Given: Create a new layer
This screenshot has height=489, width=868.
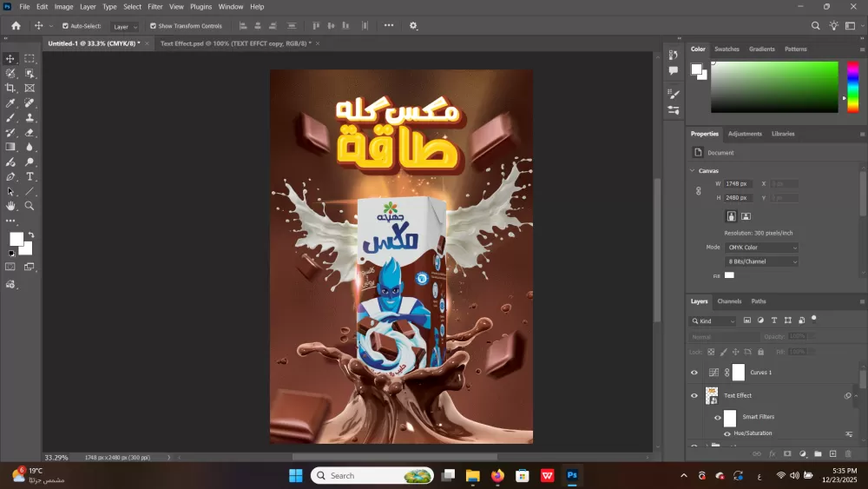Looking at the screenshot, I should pos(832,453).
